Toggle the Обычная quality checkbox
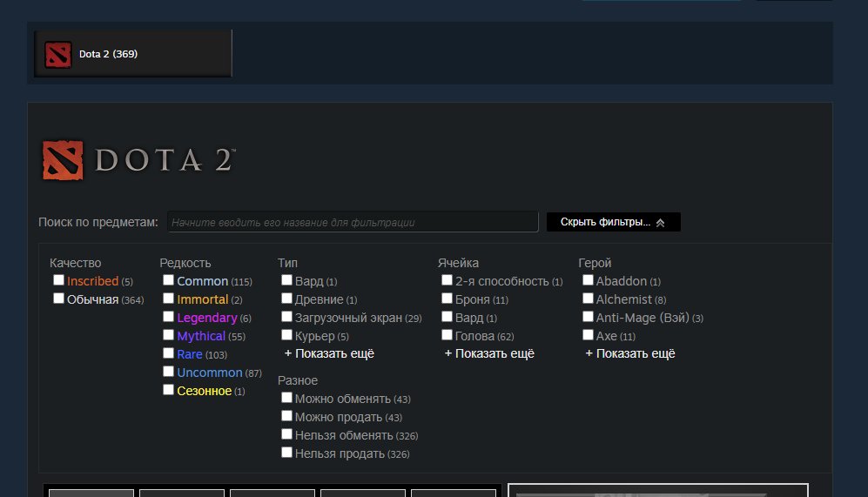 coord(59,299)
